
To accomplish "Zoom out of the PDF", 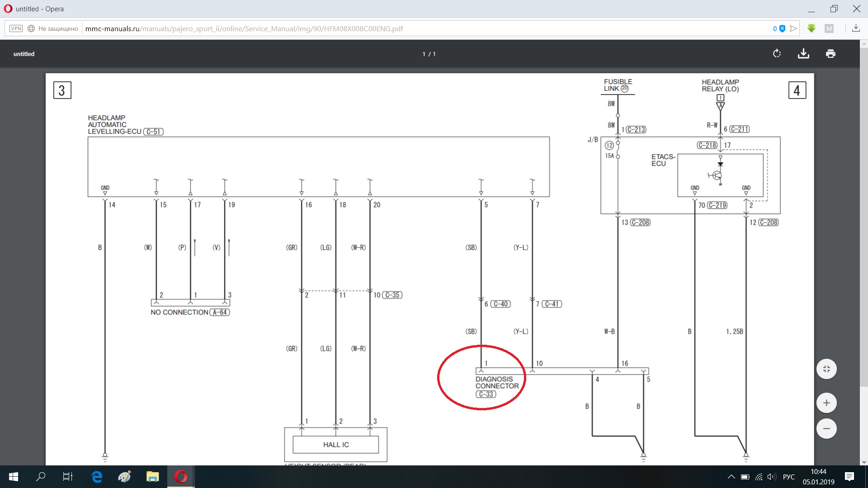I will (826, 429).
